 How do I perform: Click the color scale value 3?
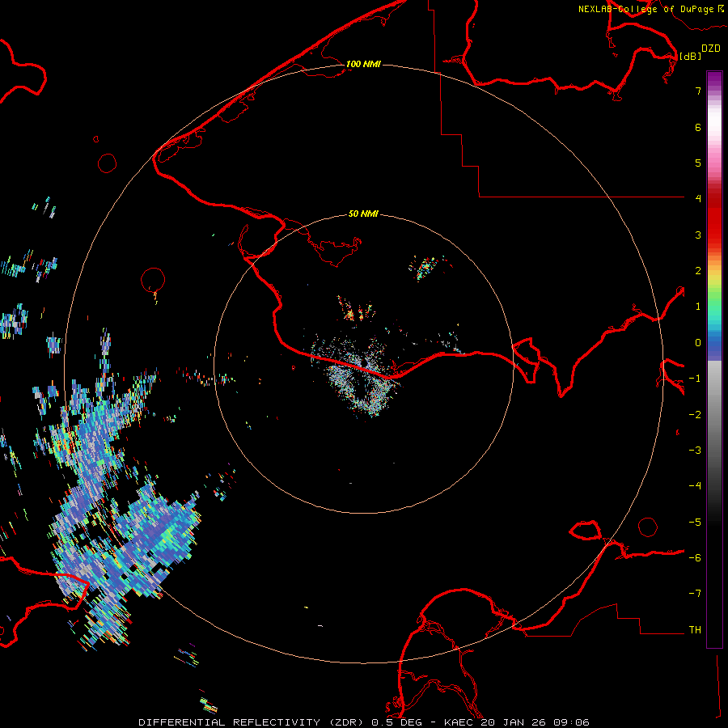698,235
